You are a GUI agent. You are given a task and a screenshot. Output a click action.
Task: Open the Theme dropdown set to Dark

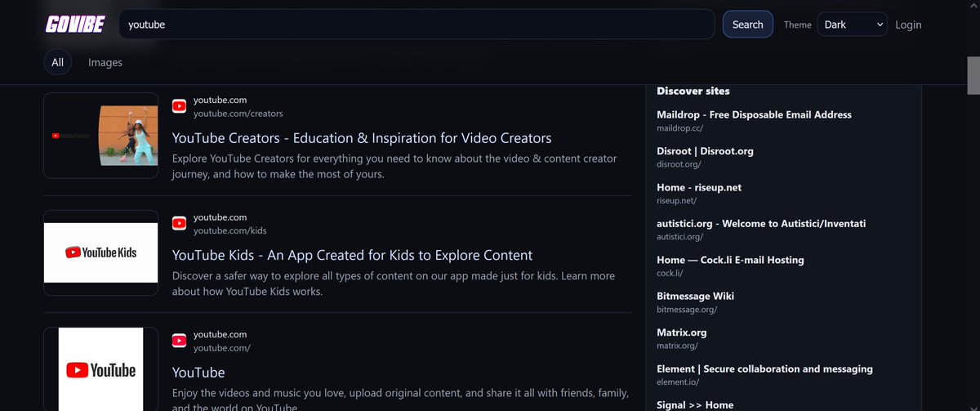coord(852,25)
